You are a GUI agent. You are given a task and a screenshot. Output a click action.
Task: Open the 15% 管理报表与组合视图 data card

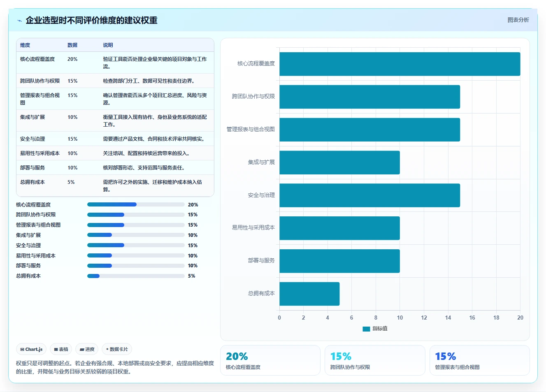tap(480, 360)
